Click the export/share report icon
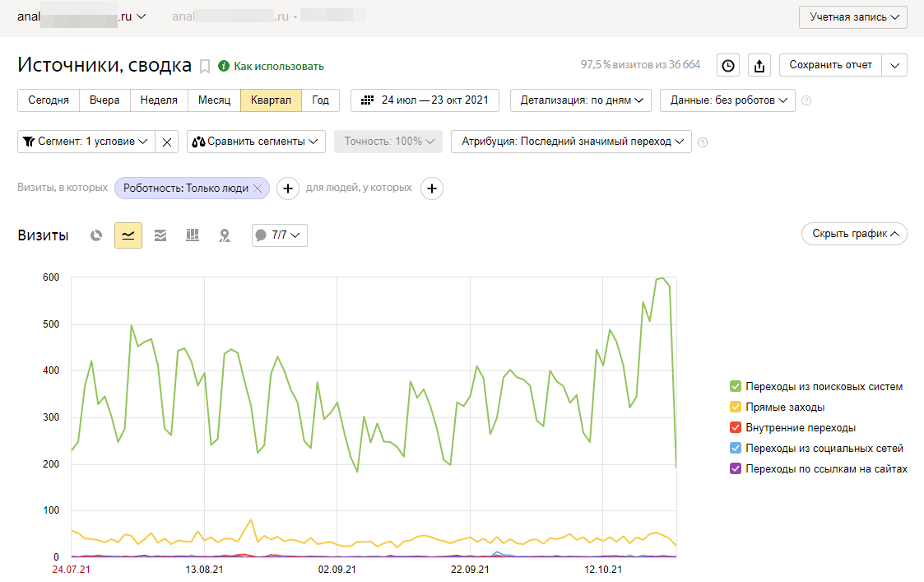 click(x=759, y=66)
